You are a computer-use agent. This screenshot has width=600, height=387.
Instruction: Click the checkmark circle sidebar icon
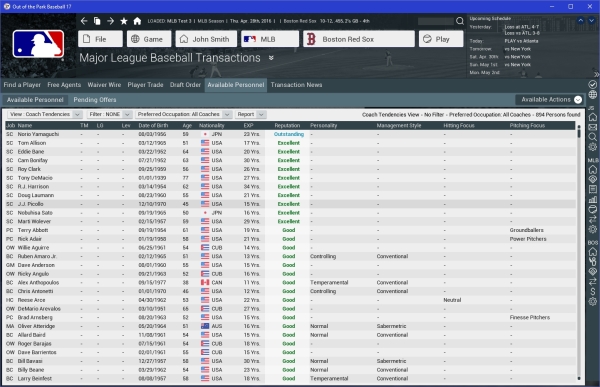coord(592,84)
